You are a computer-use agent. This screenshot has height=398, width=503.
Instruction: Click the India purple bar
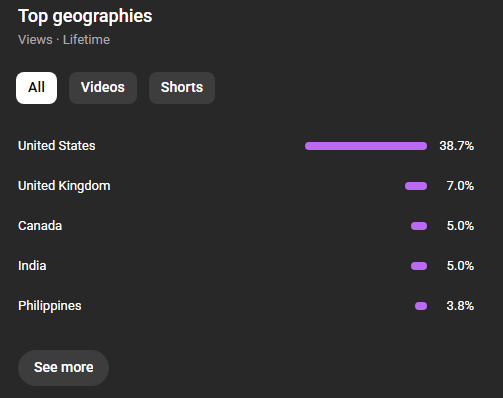[x=419, y=266]
